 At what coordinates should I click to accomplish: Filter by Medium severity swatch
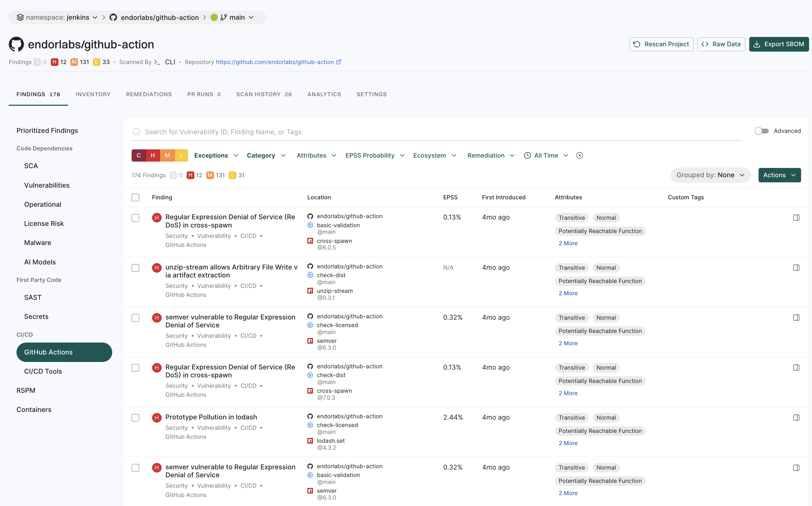click(x=167, y=155)
